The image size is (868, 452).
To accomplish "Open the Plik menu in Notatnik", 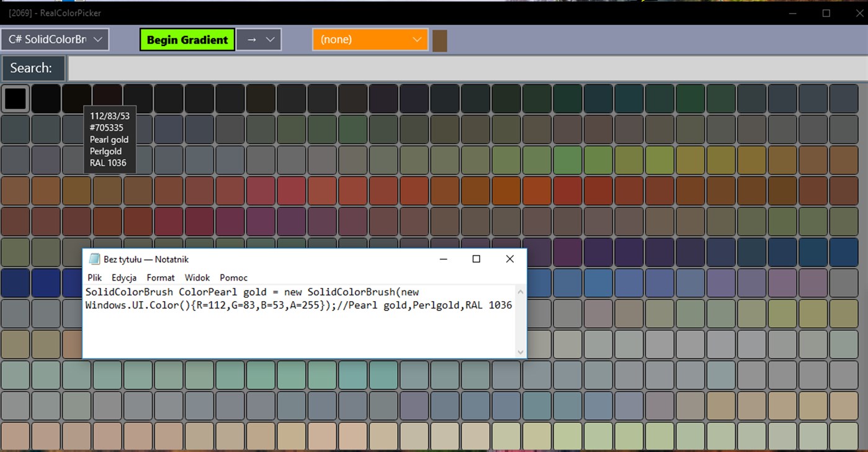I will [94, 278].
